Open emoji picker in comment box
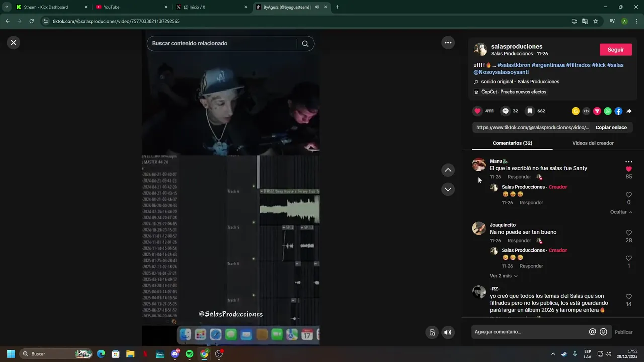 click(x=603, y=332)
